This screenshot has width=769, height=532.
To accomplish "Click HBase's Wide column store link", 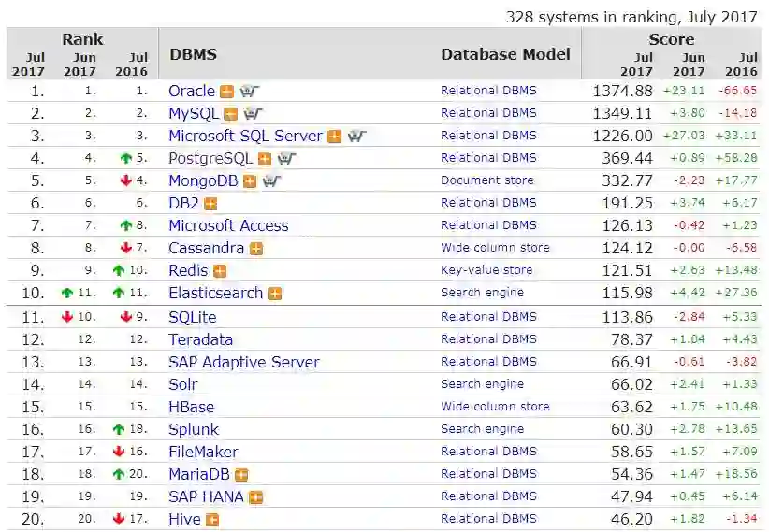I will coord(495,407).
